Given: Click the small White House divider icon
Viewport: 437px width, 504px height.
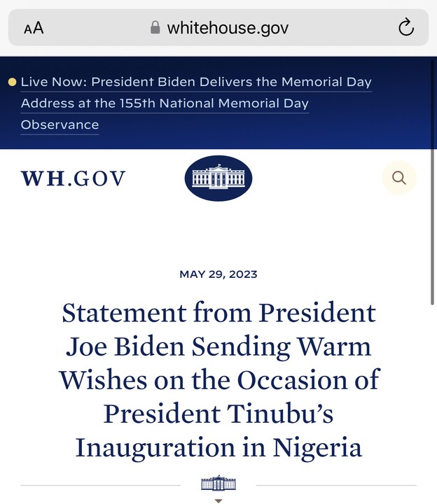Looking at the screenshot, I should point(218,484).
